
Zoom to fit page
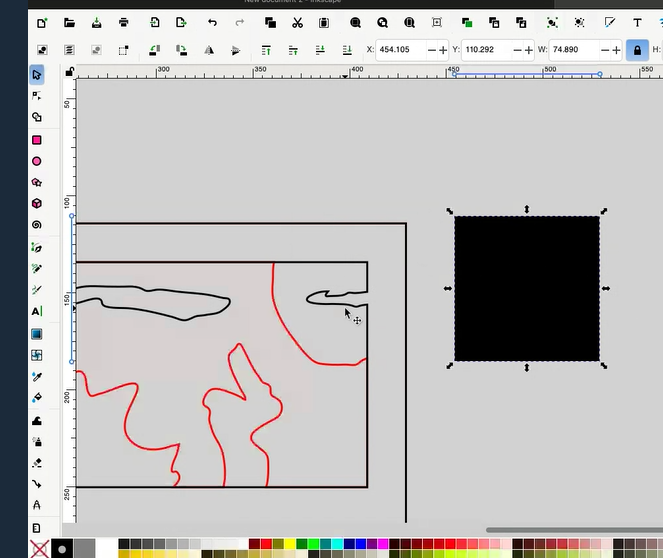click(x=409, y=23)
